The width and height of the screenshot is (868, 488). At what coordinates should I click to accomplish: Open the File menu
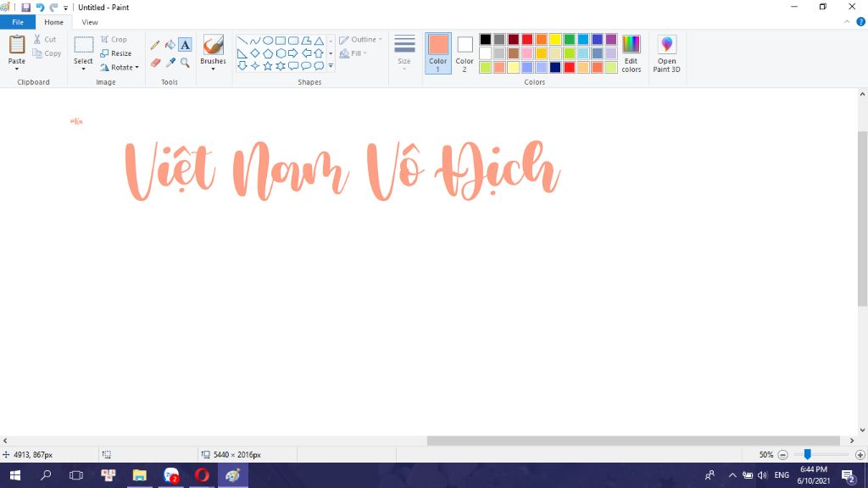click(18, 22)
